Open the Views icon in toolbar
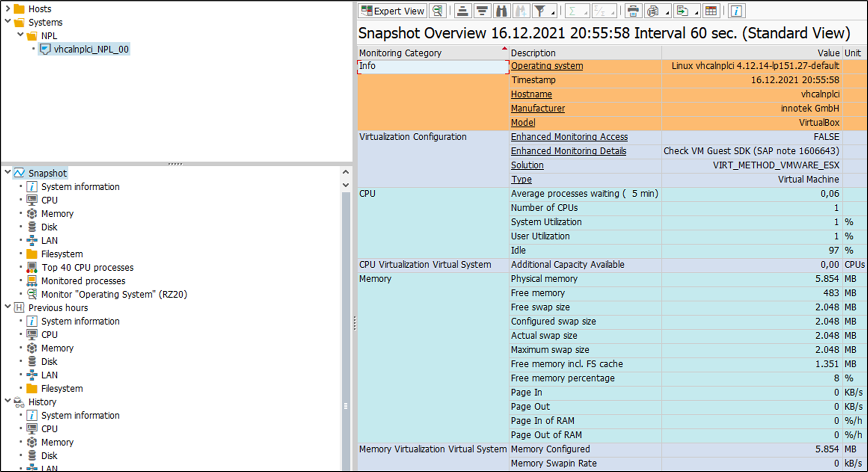Screen dimensions: 868x472 click(x=652, y=10)
